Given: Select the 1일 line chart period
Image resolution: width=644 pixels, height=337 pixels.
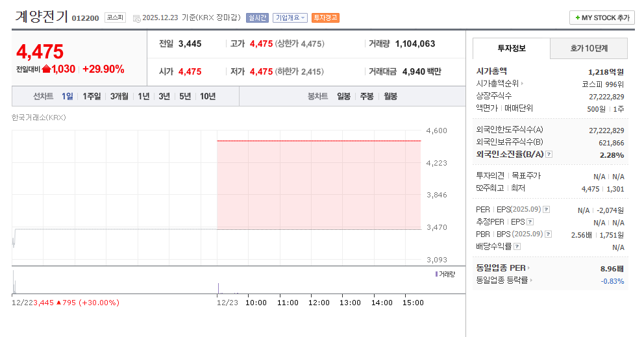Looking at the screenshot, I should coord(68,96).
